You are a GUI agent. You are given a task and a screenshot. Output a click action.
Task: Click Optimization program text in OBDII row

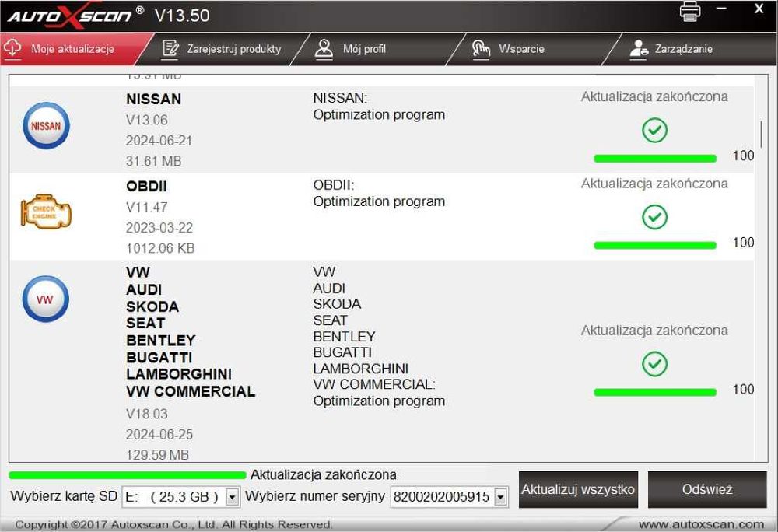[x=379, y=201]
